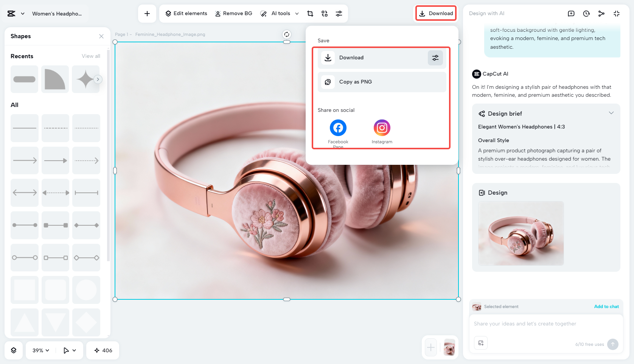The height and width of the screenshot is (364, 634).
Task: Share the design to Instagram
Action: click(382, 128)
